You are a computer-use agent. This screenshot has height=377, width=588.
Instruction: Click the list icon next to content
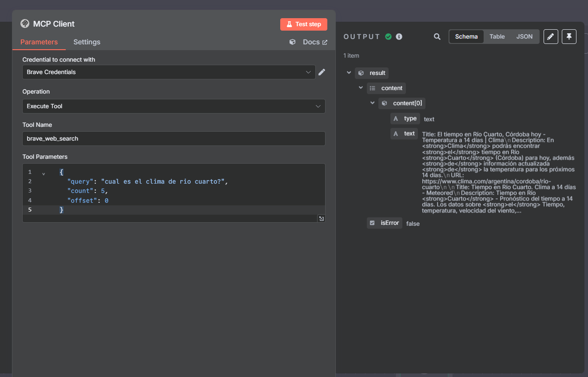[373, 88]
